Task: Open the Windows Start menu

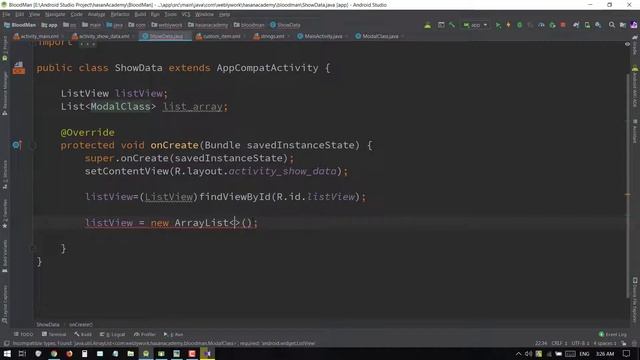Action: click(7, 354)
